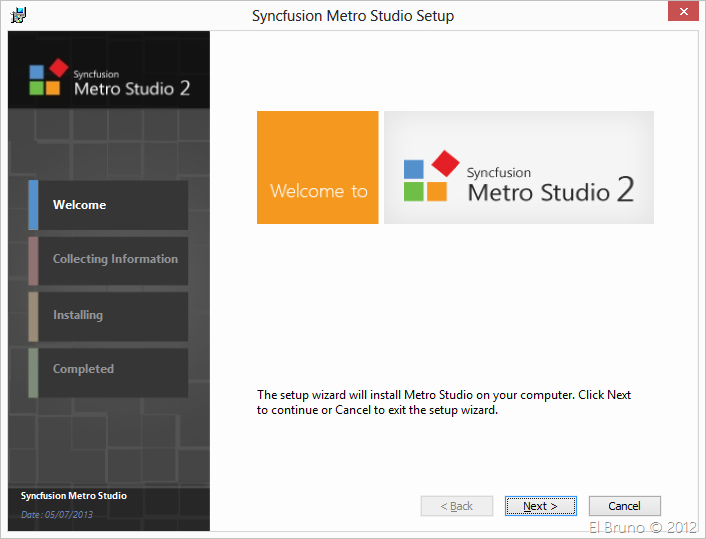The image size is (706, 539).
Task: Click the red bar beside Collecting Information
Action: [33, 260]
